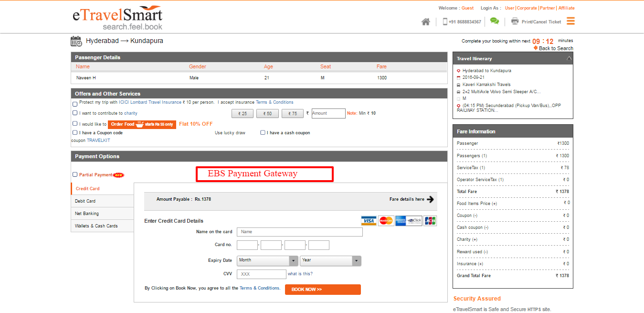Open booking Terms & Conditions link near Book Now

pos(260,288)
